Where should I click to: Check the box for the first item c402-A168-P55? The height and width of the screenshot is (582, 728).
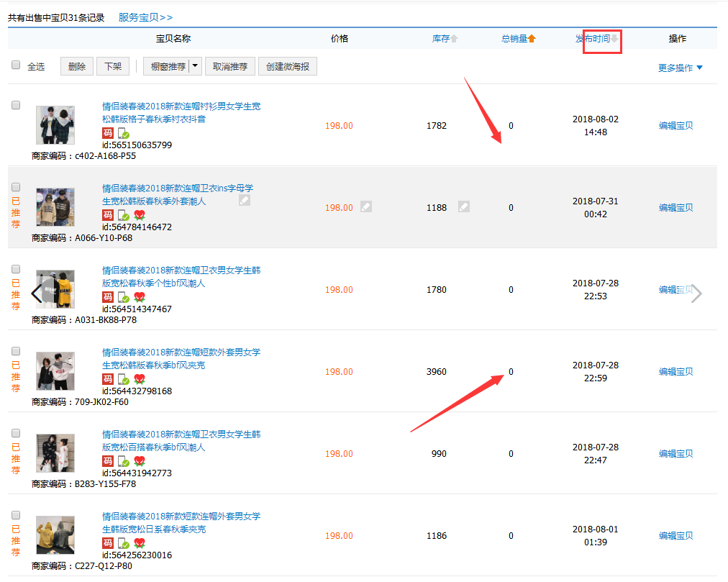(16, 105)
